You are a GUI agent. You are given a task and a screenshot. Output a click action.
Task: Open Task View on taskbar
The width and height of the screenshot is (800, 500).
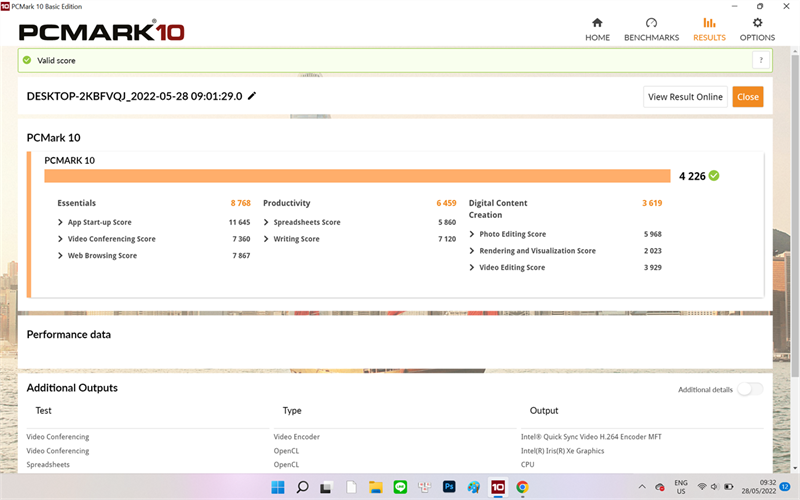(x=326, y=487)
